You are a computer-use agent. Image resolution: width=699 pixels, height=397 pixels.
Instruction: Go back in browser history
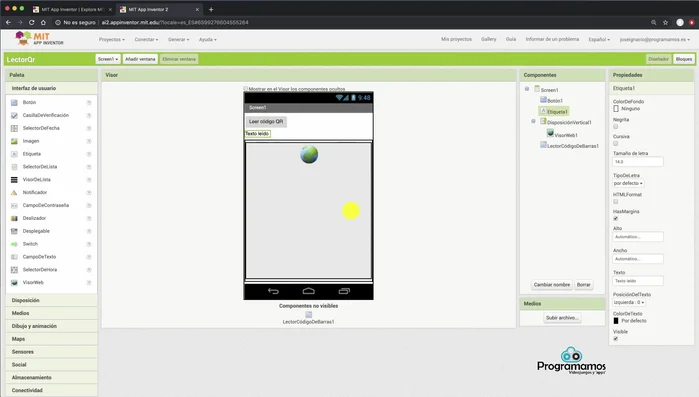(8, 22)
